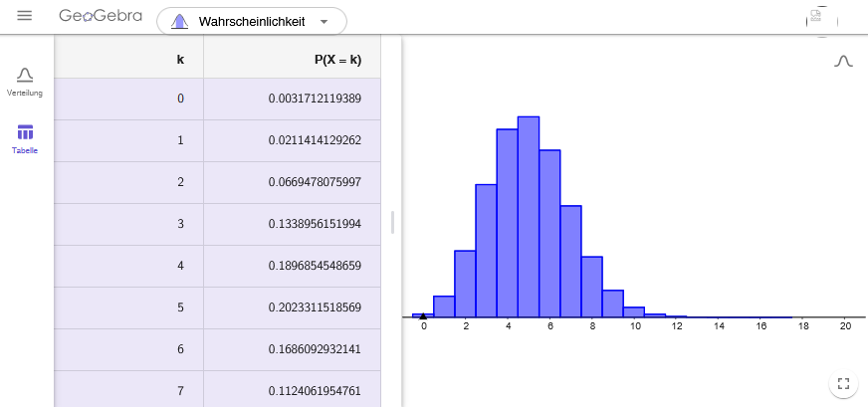Click the histogram bar at 6
The image size is (868, 407).
pyautogui.click(x=549, y=234)
